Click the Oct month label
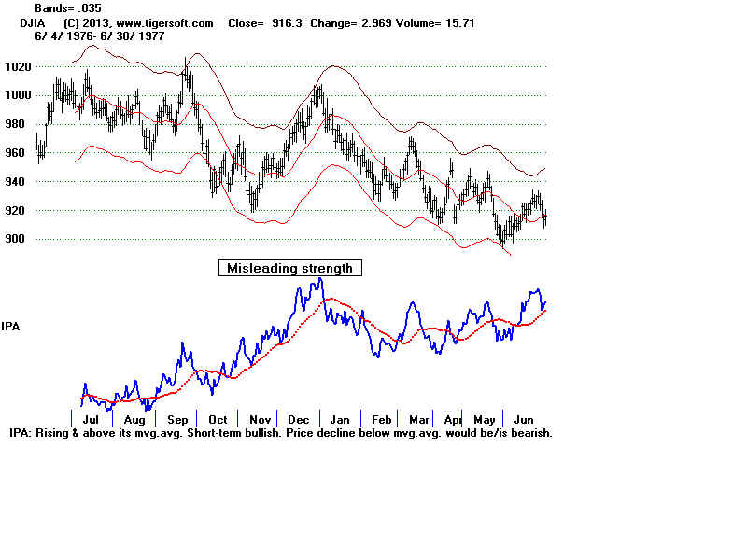The image size is (747, 560). 218,419
